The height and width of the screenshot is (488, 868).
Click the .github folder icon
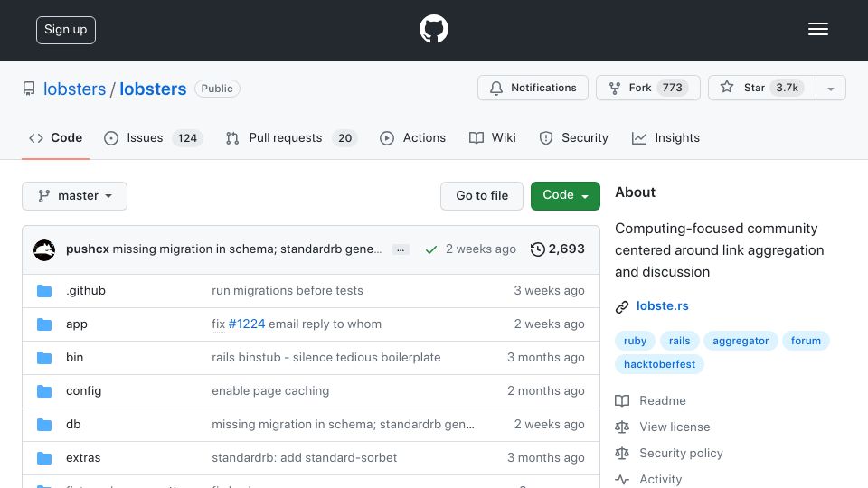(44, 291)
